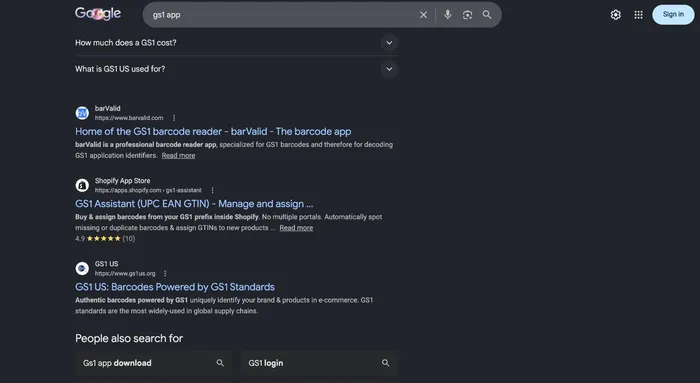
Task: Click the 'barValid' site name text
Action: (108, 108)
